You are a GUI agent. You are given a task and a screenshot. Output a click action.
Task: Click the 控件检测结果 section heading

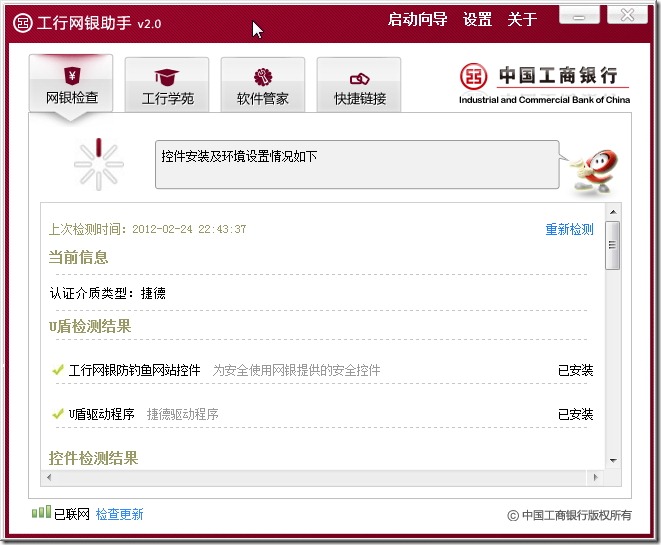[94, 459]
